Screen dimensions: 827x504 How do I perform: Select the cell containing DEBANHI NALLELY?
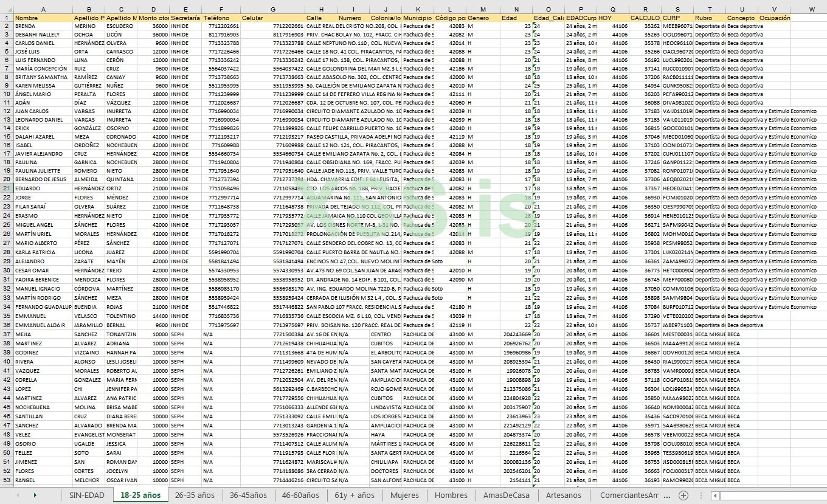click(x=43, y=35)
